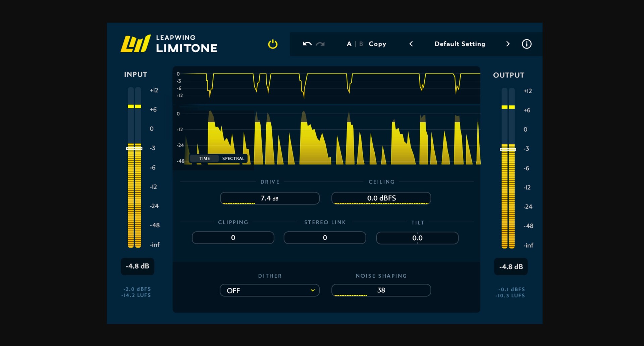Switch to state B
The image size is (644, 346).
tap(361, 44)
